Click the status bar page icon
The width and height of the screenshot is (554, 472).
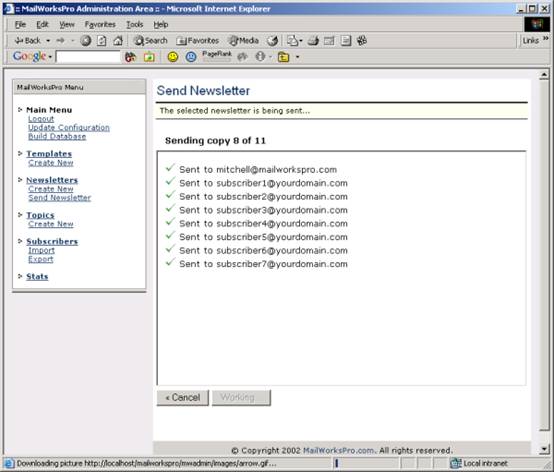click(x=9, y=463)
